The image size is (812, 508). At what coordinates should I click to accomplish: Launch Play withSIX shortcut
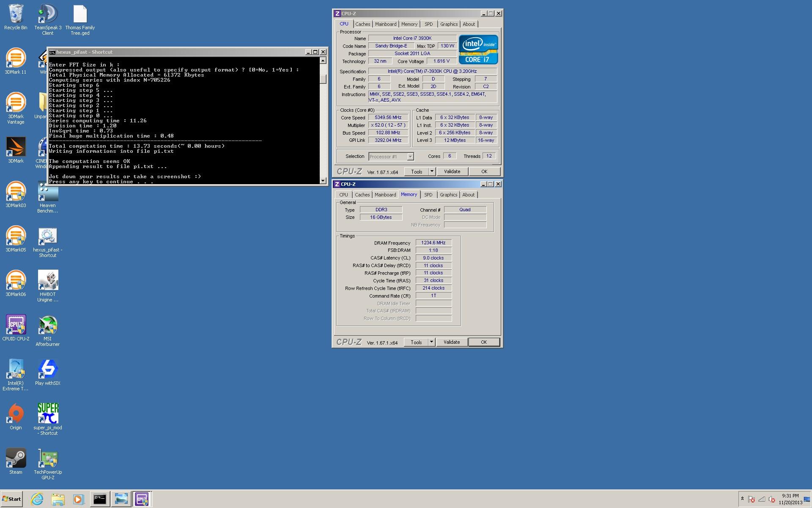click(47, 373)
